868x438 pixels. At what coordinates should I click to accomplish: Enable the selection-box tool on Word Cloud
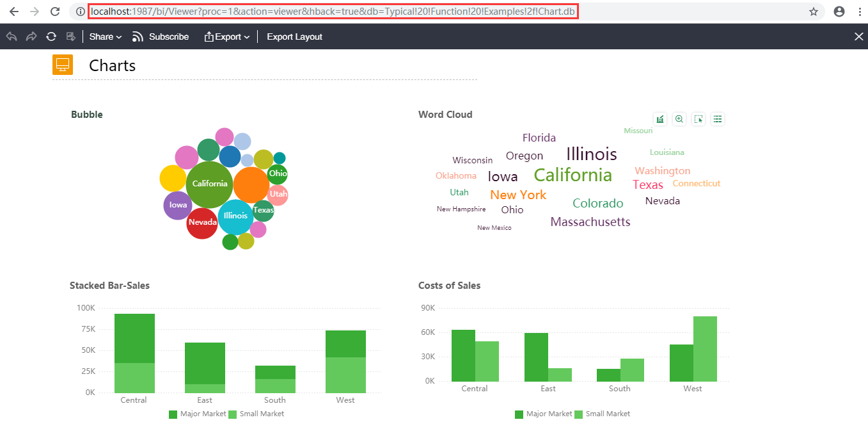click(698, 119)
